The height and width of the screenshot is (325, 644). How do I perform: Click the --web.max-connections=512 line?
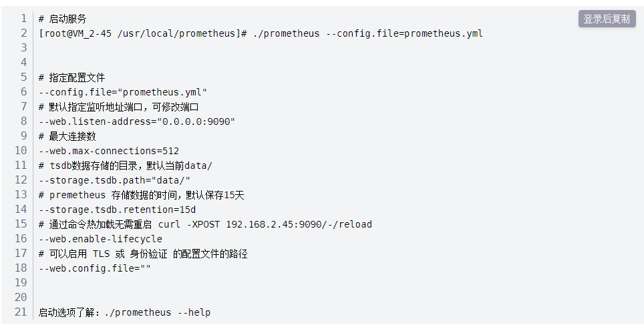tap(109, 151)
